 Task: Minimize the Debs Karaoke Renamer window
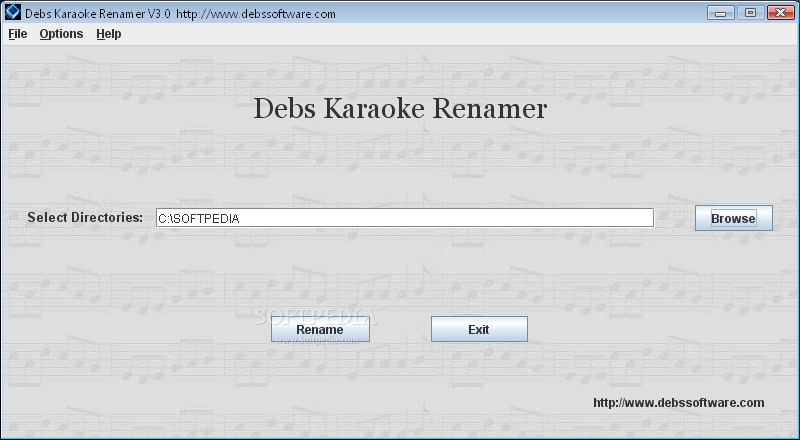pyautogui.click(x=720, y=13)
